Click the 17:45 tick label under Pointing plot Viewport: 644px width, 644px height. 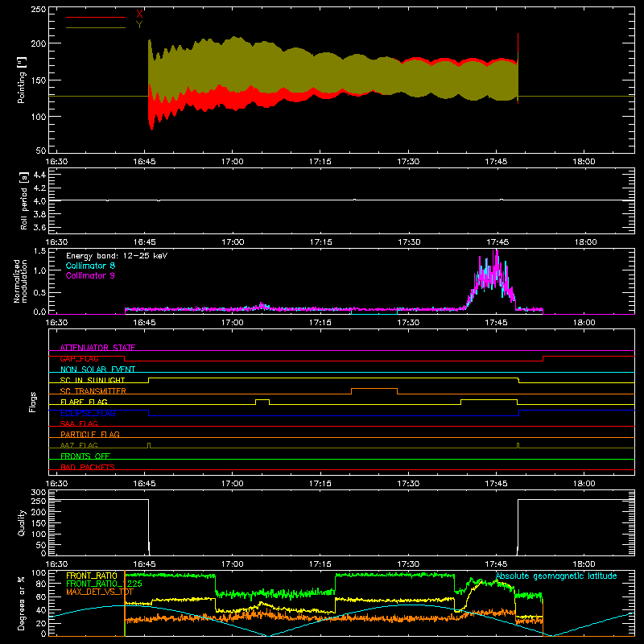point(496,162)
